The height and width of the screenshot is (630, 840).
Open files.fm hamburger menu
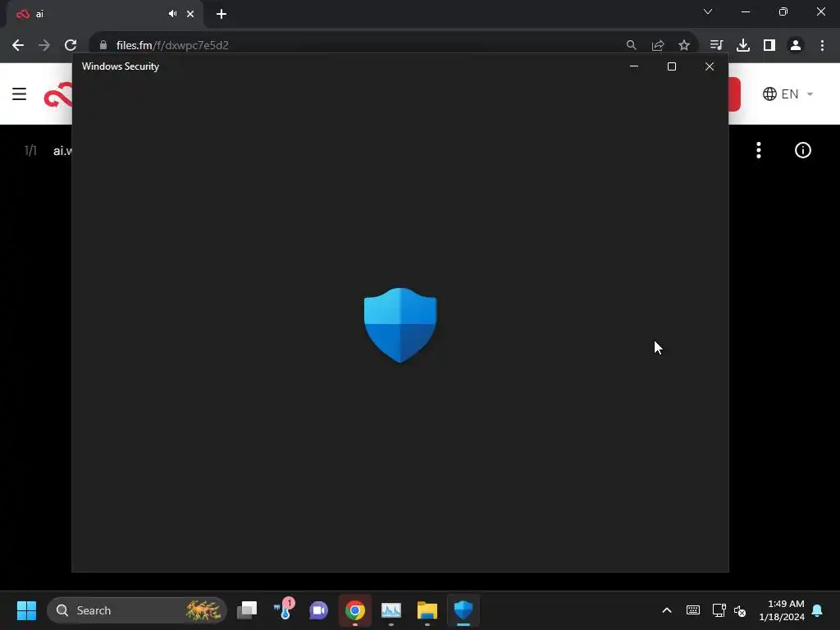point(20,94)
